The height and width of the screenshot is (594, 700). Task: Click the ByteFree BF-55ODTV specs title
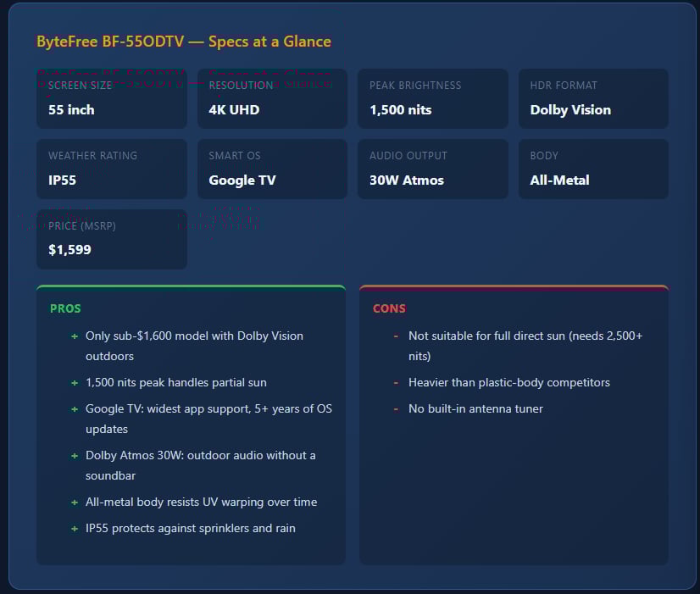(x=184, y=42)
